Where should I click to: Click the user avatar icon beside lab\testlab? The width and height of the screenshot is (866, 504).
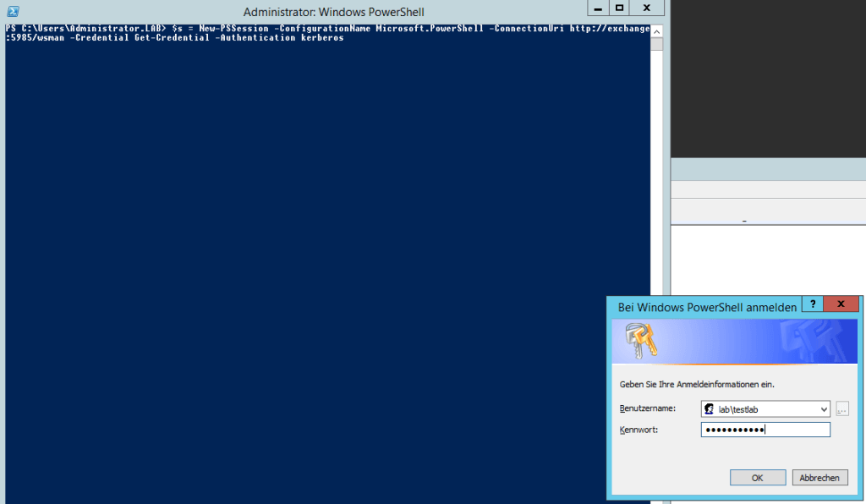pos(710,408)
